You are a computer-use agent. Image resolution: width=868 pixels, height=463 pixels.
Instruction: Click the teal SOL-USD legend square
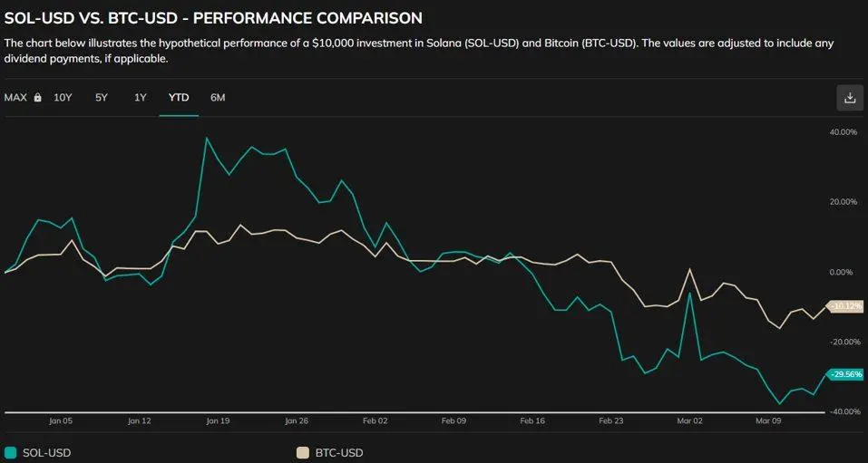tap(10, 453)
